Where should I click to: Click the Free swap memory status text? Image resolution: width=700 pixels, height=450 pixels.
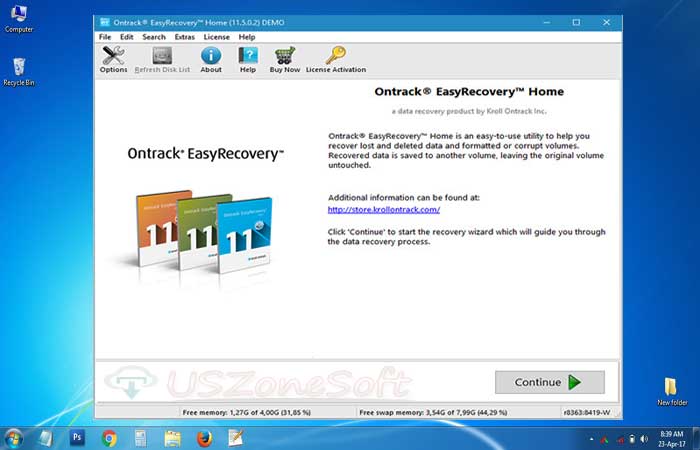point(433,412)
